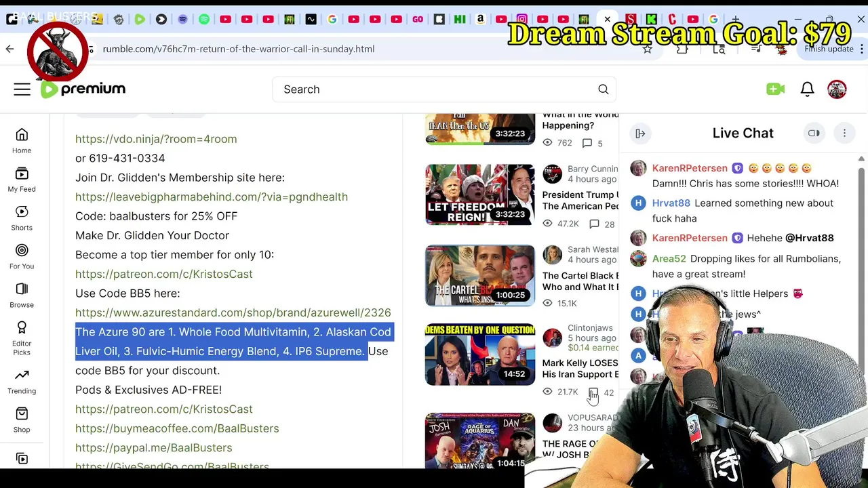Open the notifications bell

[807, 89]
